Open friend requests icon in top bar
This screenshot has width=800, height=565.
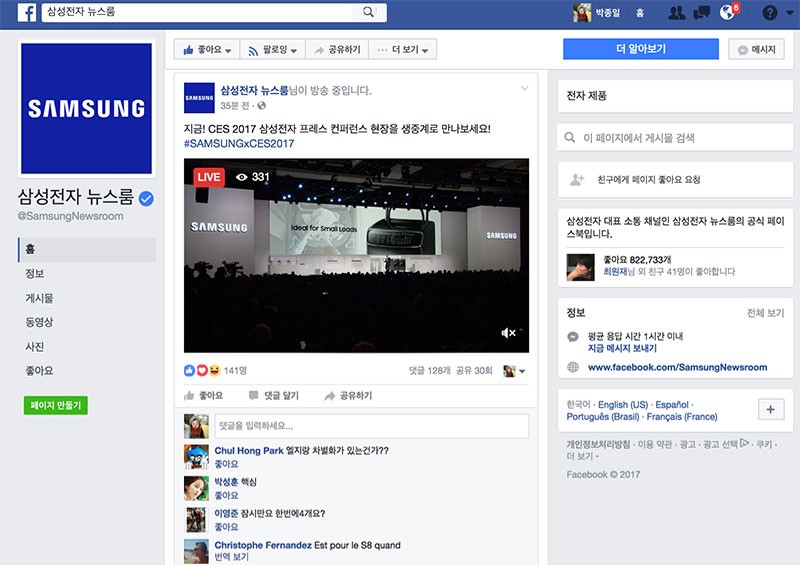click(x=677, y=13)
